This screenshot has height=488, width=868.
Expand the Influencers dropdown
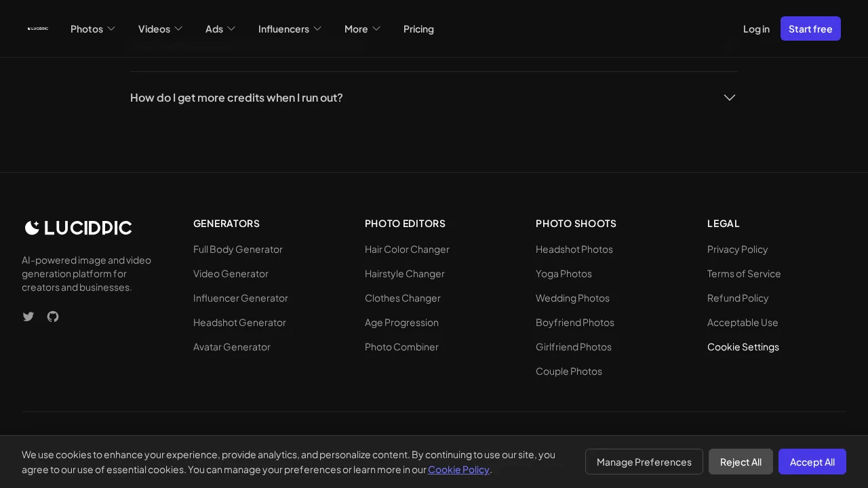290,28
